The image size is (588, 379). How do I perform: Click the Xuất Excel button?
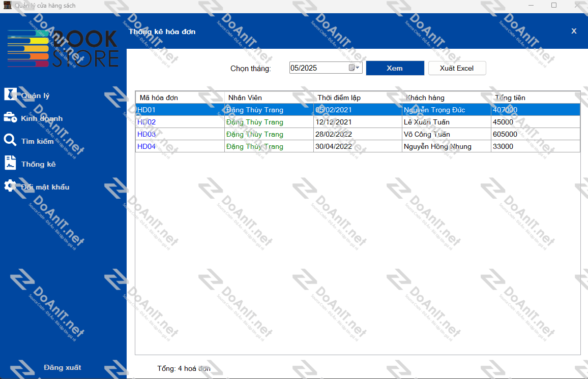457,68
